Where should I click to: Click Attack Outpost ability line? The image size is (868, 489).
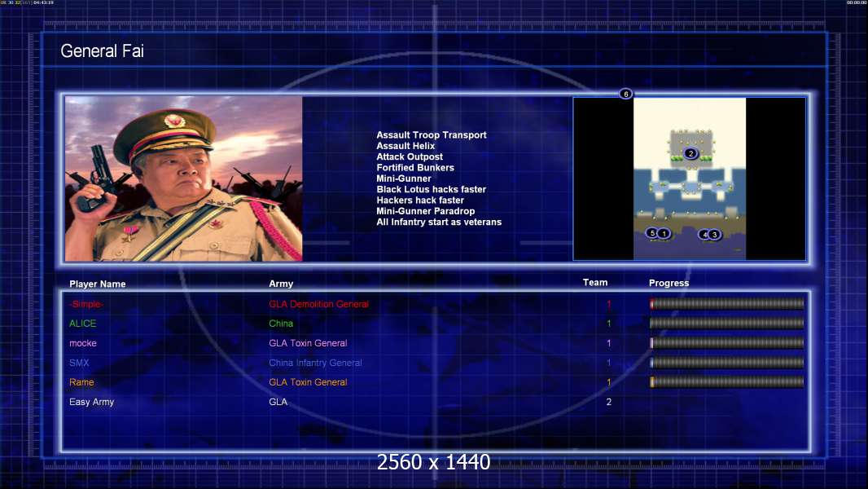point(410,156)
